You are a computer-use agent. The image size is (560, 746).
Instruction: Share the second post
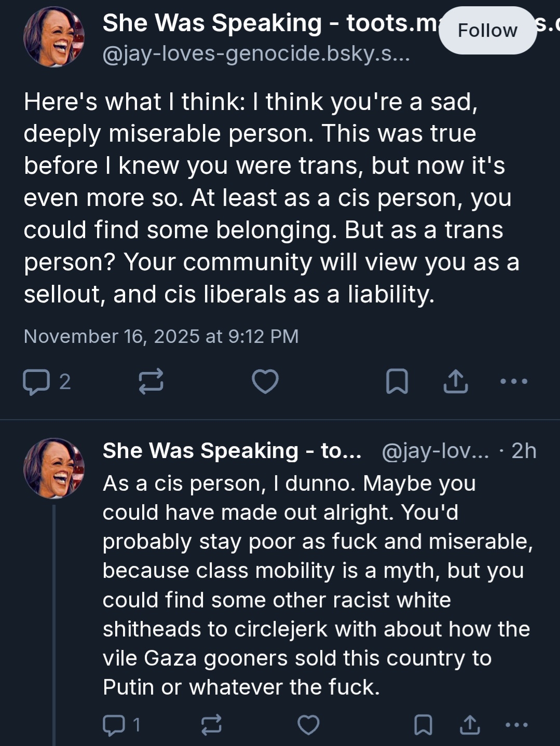pyautogui.click(x=470, y=725)
